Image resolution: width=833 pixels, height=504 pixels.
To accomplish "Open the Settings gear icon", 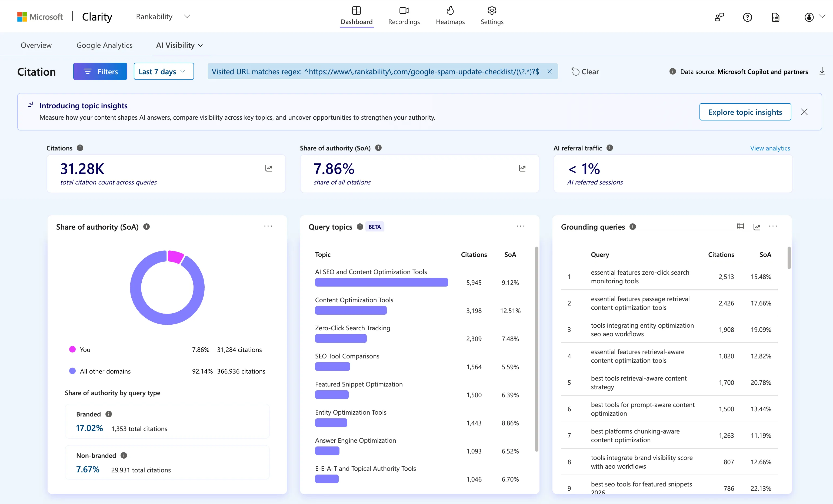I will (x=492, y=11).
